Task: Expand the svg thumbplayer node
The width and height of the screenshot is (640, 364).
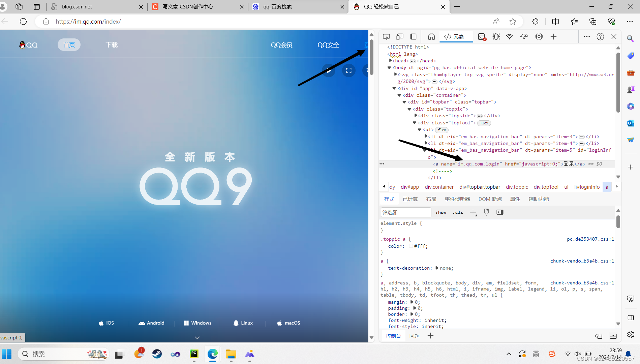Action: [x=396, y=74]
